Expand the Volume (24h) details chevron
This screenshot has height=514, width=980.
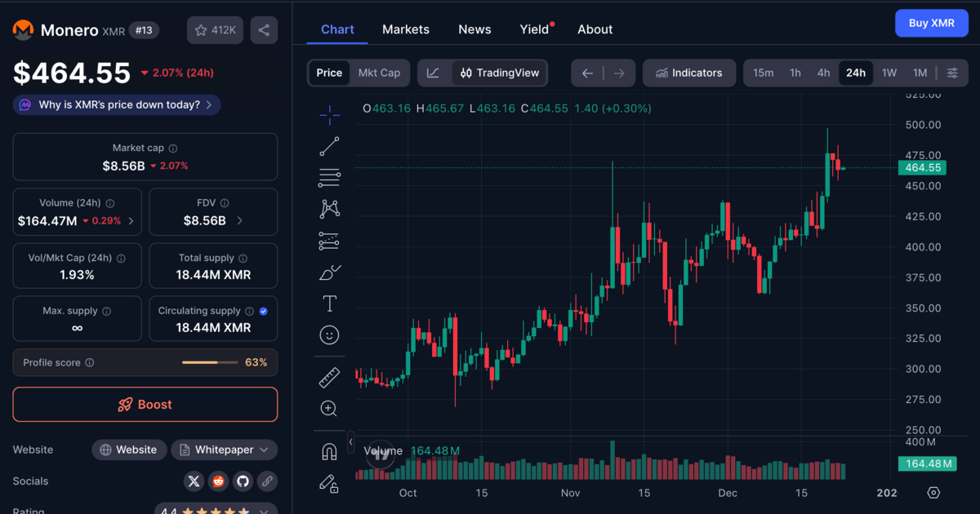point(131,221)
